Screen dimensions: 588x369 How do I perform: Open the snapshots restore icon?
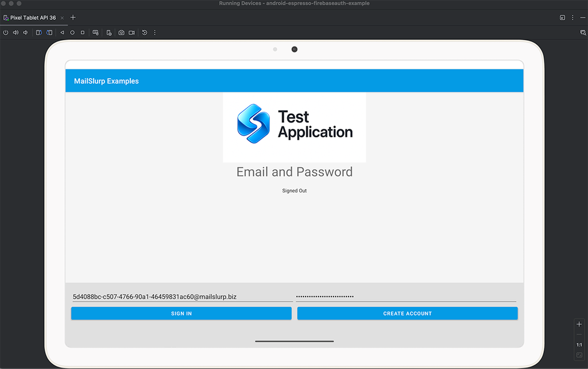pyautogui.click(x=144, y=33)
